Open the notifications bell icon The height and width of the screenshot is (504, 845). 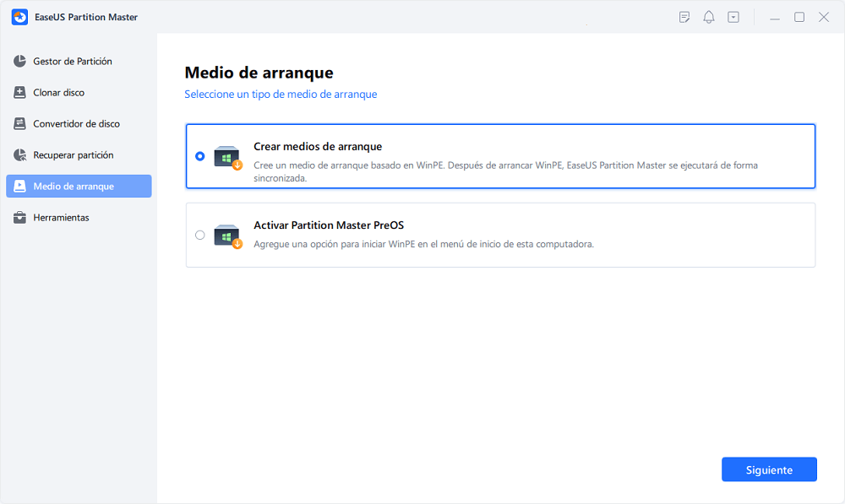point(709,17)
